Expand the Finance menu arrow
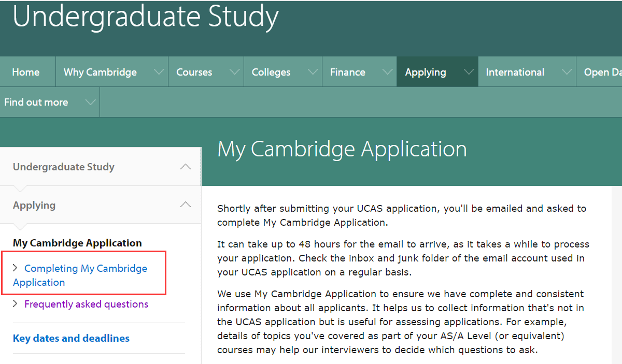The width and height of the screenshot is (622, 364). coord(388,72)
